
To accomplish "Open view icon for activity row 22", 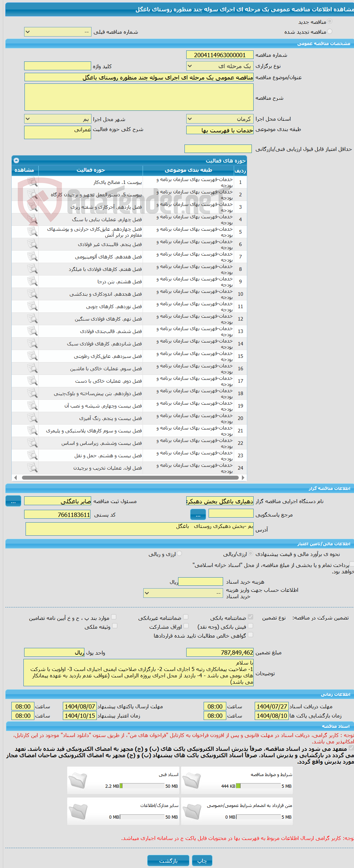I will coord(32,443).
